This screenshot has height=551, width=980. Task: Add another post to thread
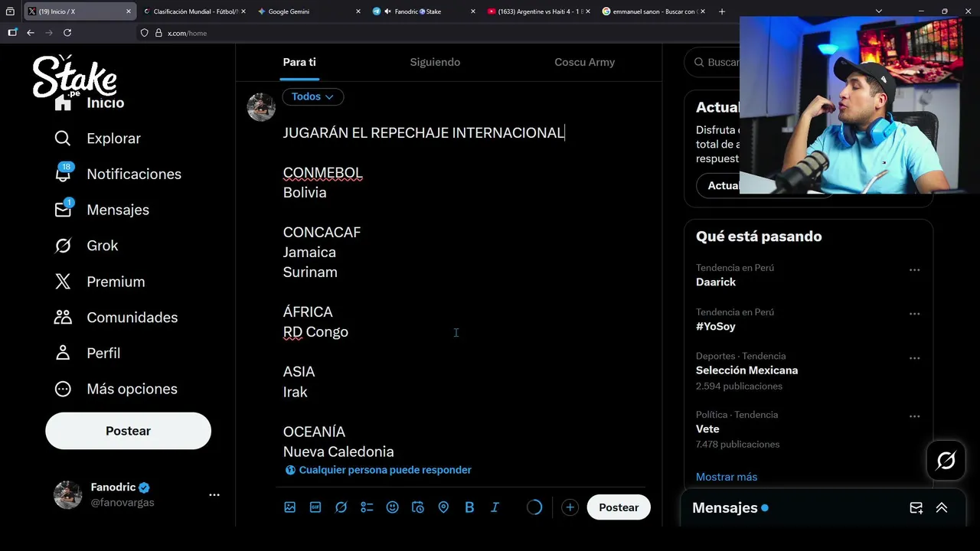pyautogui.click(x=570, y=507)
